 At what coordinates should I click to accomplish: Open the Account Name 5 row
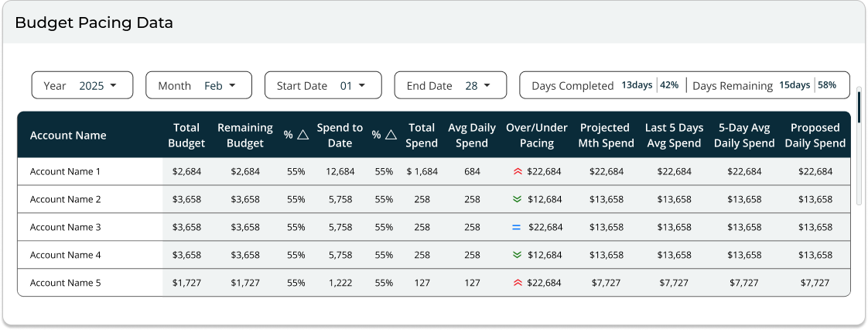click(66, 283)
